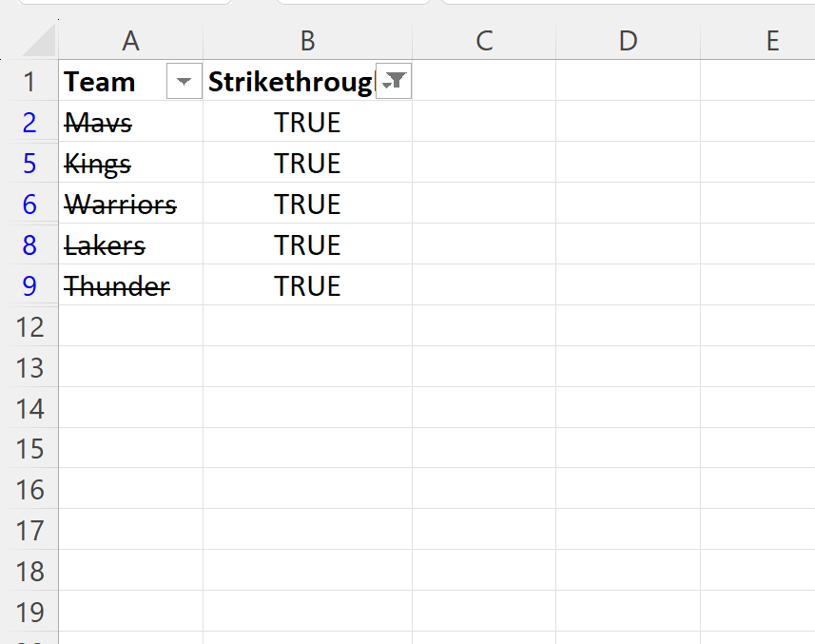Select column E by clicking its header
The image size is (815, 644).
771,41
